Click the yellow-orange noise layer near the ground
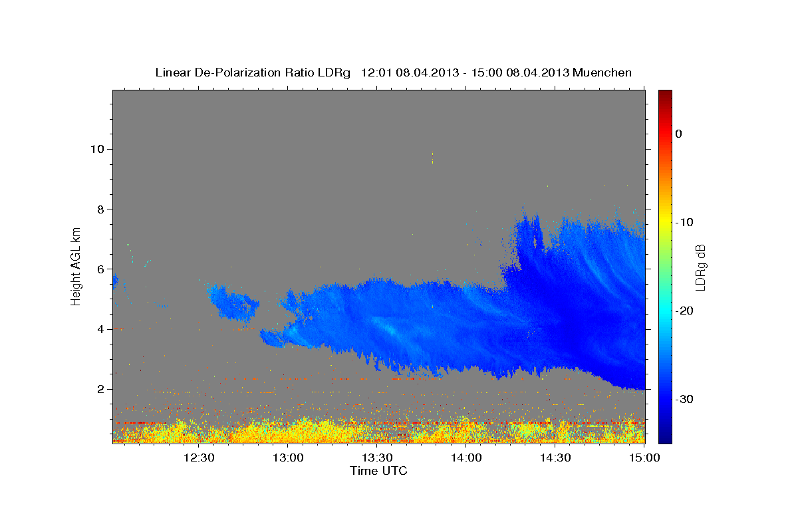The height and width of the screenshot is (532, 798). (x=378, y=431)
